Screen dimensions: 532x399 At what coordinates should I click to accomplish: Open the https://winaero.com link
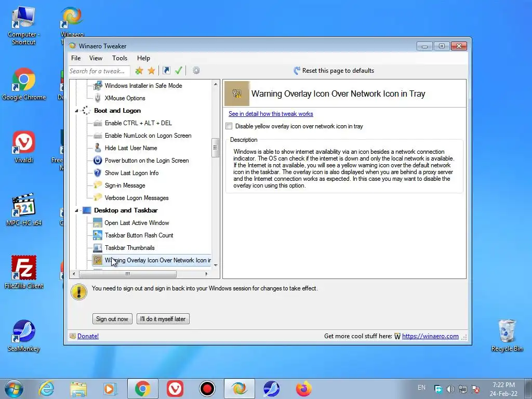[430, 336]
